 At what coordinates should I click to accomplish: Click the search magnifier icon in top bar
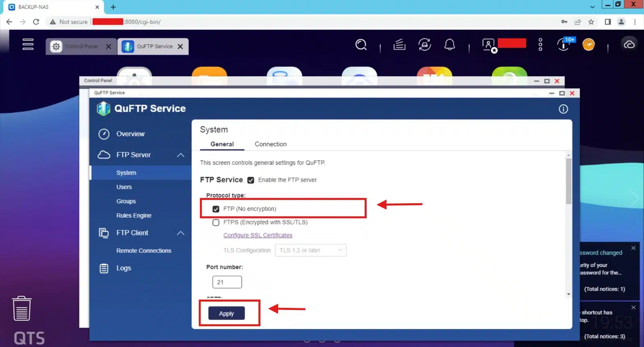pyautogui.click(x=361, y=44)
